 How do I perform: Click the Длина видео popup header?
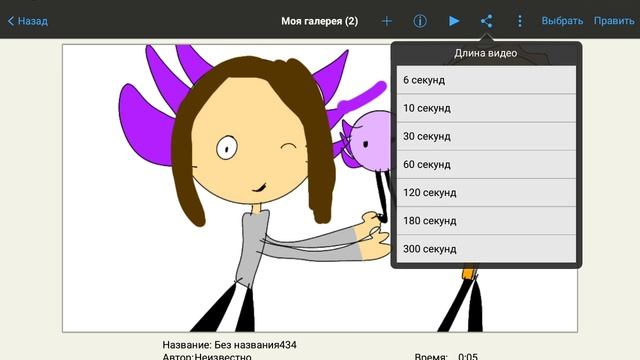(x=486, y=53)
